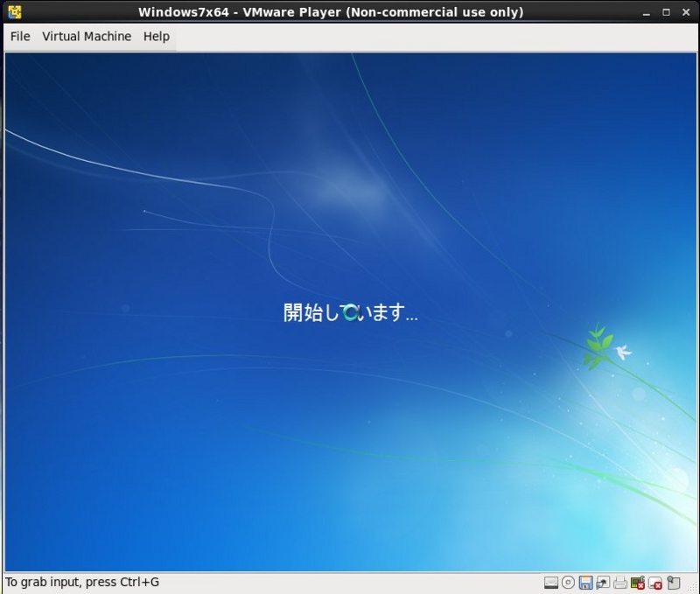
Task: Open the Virtual Machine menu
Action: click(87, 37)
